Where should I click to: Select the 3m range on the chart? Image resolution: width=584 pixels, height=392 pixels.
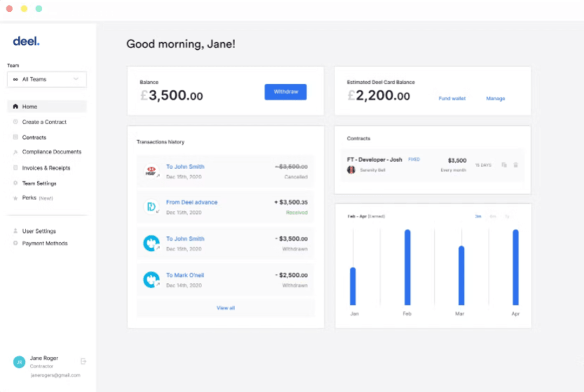pos(478,216)
